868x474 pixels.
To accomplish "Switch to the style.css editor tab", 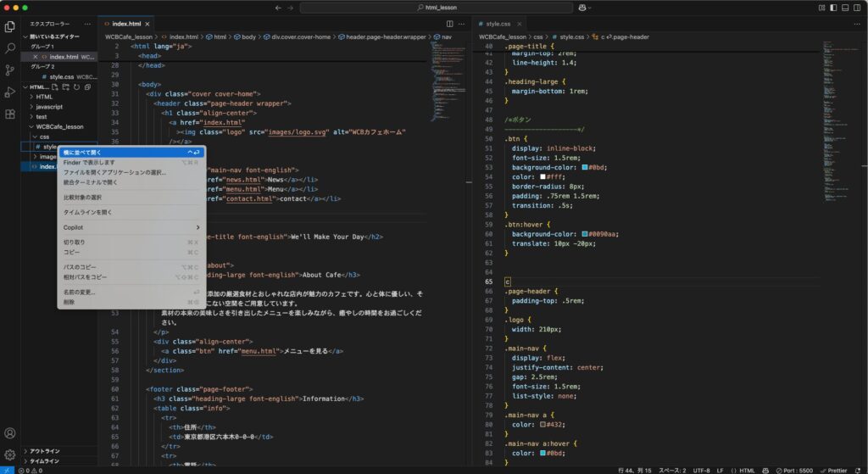I will coord(498,24).
